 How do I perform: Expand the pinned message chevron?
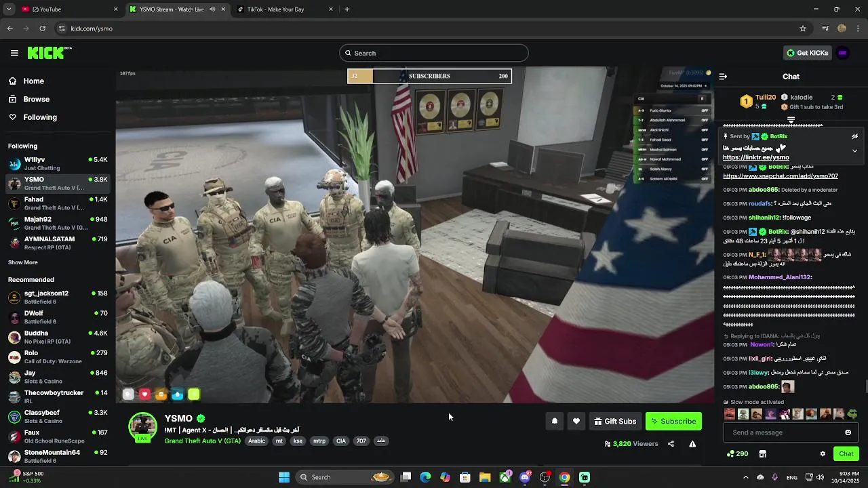(854, 150)
